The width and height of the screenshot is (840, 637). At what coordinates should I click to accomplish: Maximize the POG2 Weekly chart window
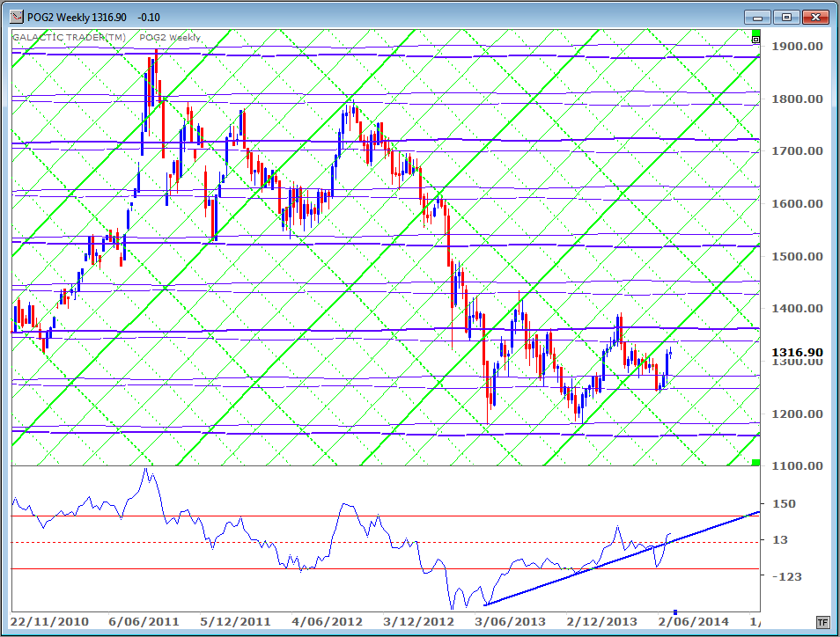coord(786,18)
